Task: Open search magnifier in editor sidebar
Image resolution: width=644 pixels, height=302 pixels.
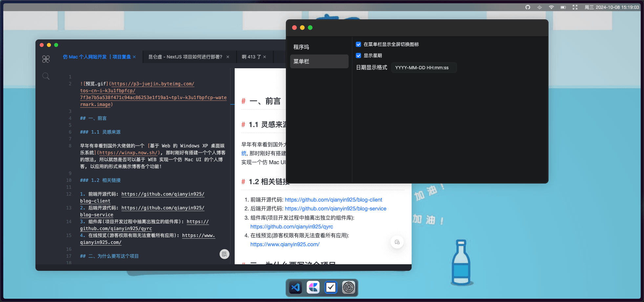Action: pos(46,76)
